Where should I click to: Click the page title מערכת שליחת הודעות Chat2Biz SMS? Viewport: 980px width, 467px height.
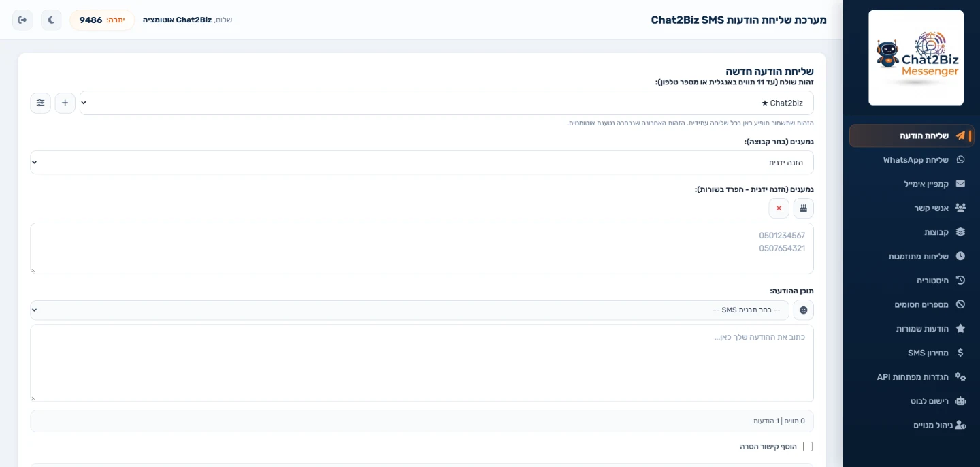[x=739, y=20]
